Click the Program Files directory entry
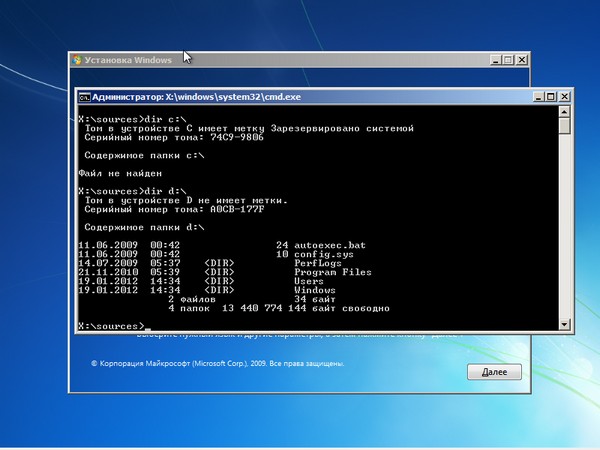The image size is (600, 450). coord(333,272)
